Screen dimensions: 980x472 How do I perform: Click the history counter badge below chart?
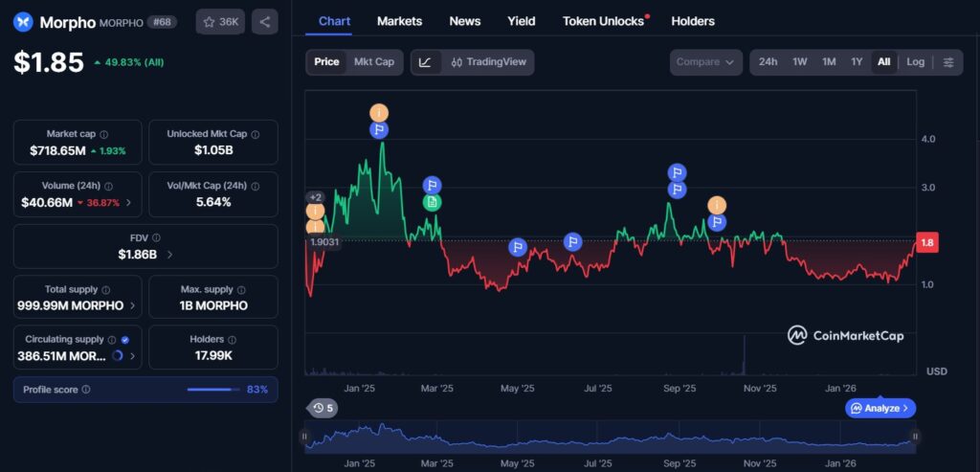coord(323,409)
